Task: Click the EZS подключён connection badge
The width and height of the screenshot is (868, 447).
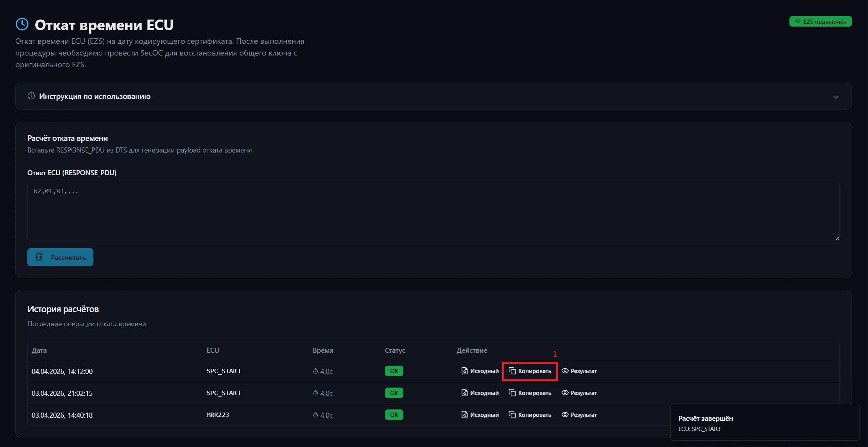Action: point(820,22)
